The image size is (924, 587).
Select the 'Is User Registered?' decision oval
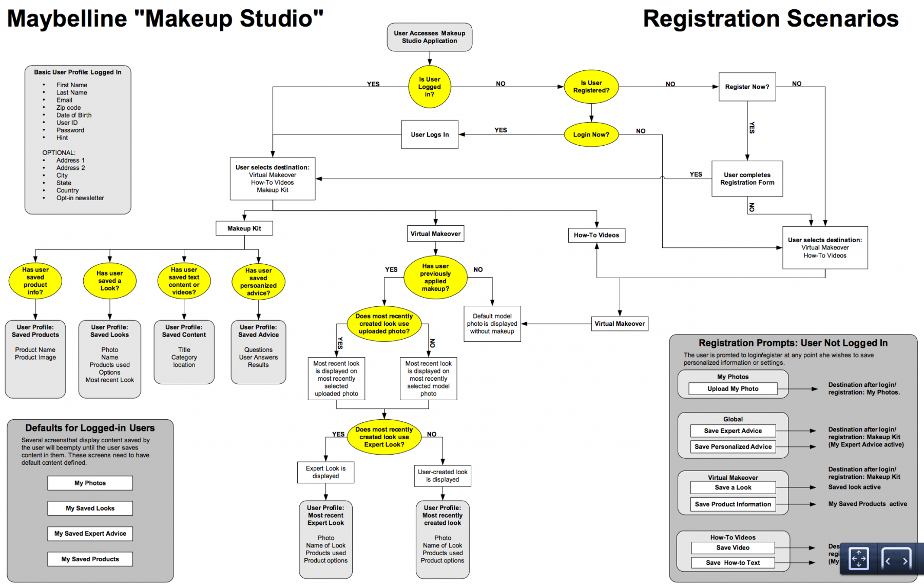coord(591,87)
